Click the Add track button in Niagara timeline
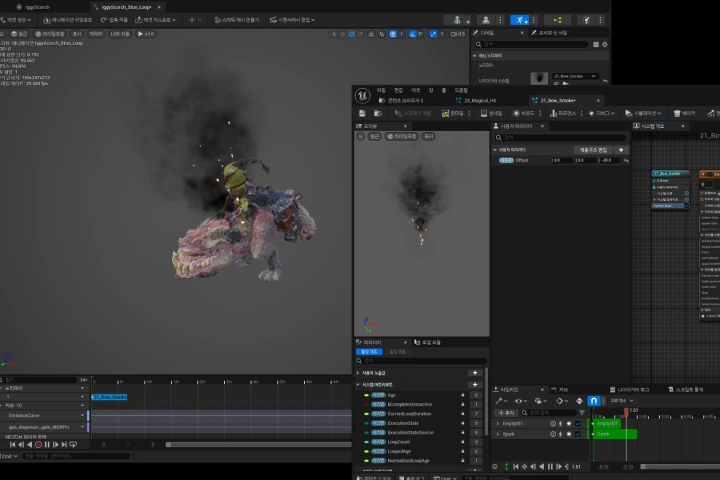Screen dimensions: 720x480 507,413
